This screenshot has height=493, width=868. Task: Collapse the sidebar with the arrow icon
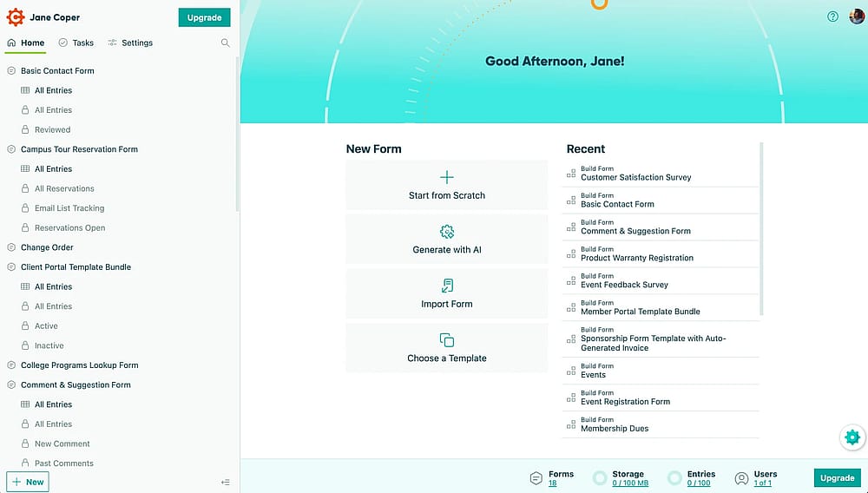(226, 482)
